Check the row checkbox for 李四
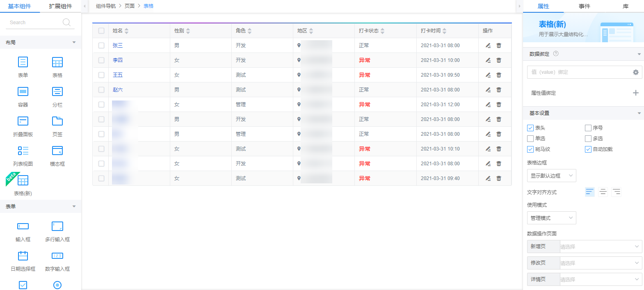This screenshot has width=644, height=290. [101, 60]
